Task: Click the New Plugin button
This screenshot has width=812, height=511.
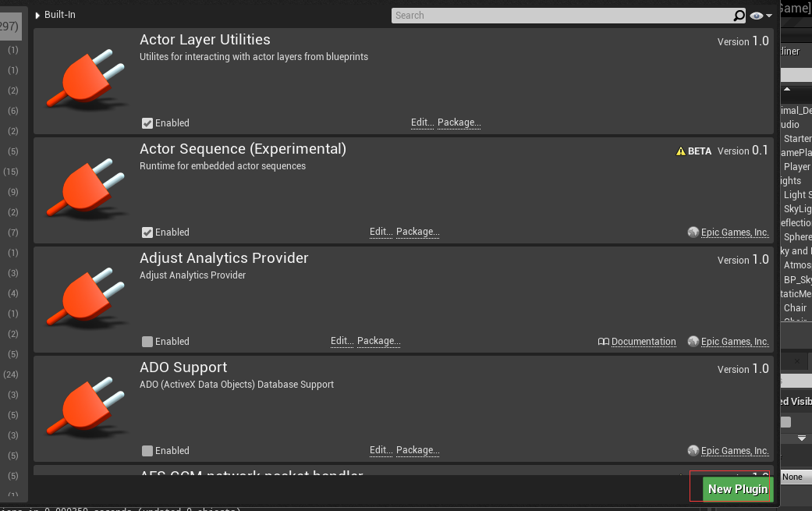Action: coord(736,488)
